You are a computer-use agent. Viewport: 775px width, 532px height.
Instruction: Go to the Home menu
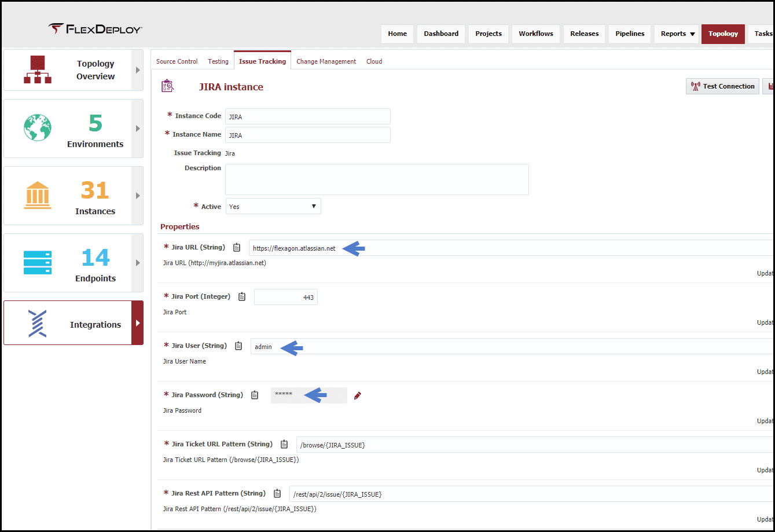click(398, 34)
